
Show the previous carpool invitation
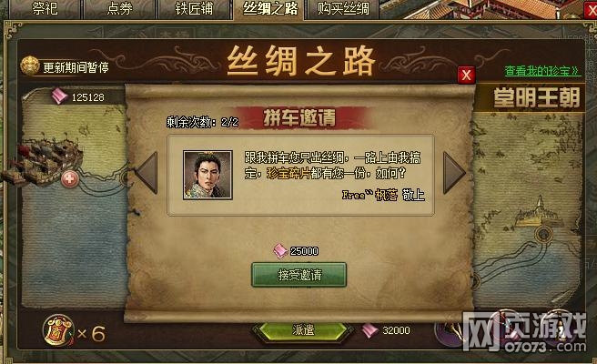tap(147, 173)
